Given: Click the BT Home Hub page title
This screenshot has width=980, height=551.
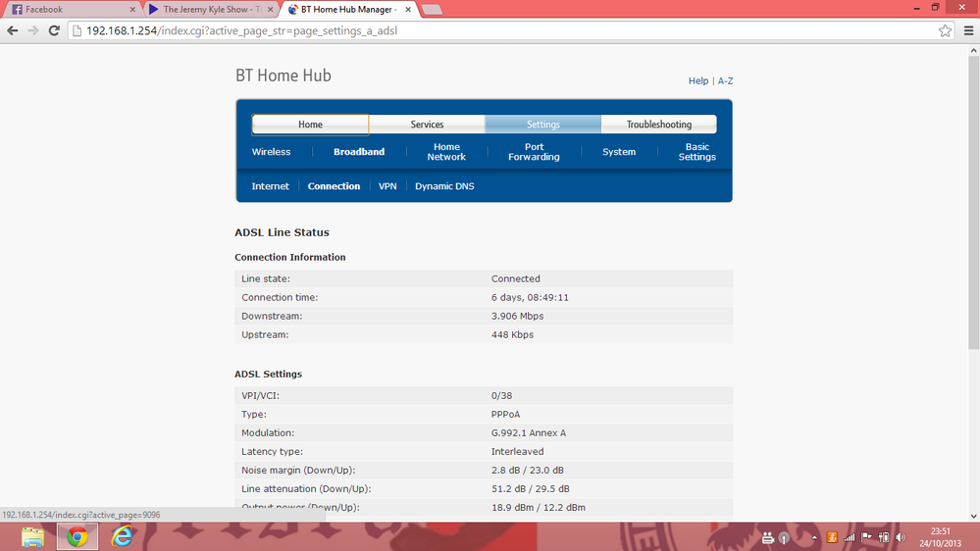Looking at the screenshot, I should point(284,75).
